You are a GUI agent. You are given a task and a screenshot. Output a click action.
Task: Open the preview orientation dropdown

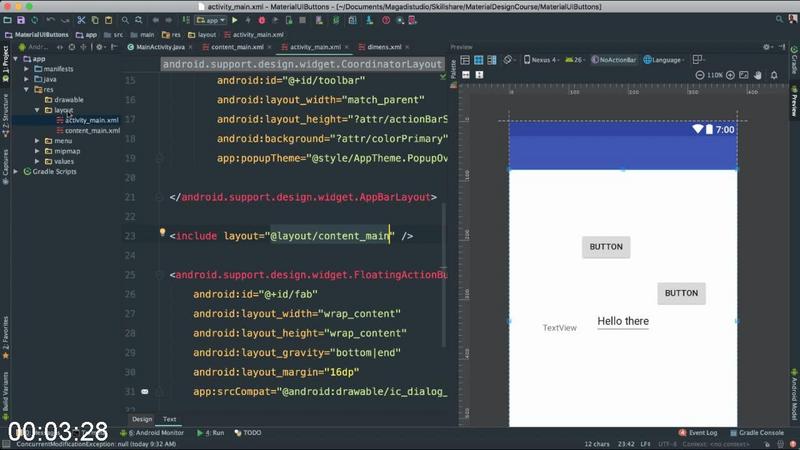click(508, 60)
